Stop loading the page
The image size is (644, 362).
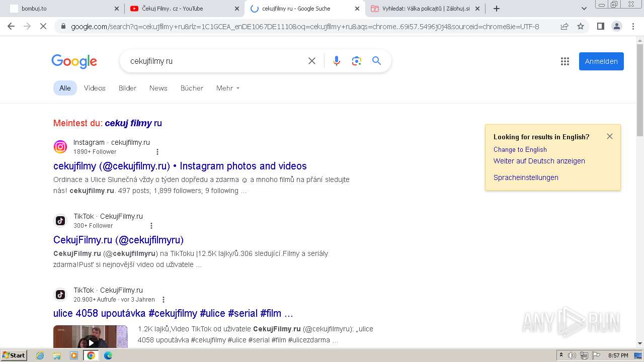tap(43, 26)
